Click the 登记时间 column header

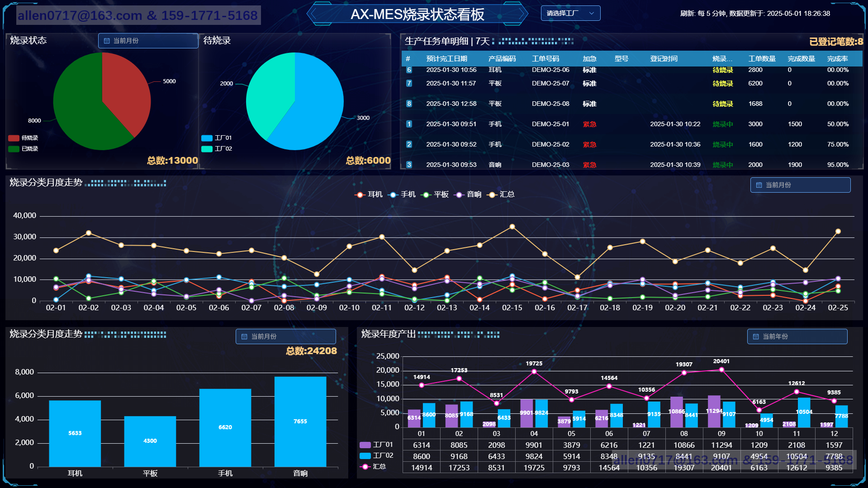664,59
